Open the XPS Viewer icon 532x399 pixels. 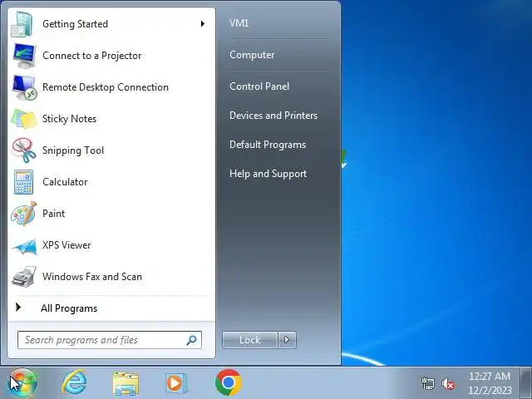(24, 246)
